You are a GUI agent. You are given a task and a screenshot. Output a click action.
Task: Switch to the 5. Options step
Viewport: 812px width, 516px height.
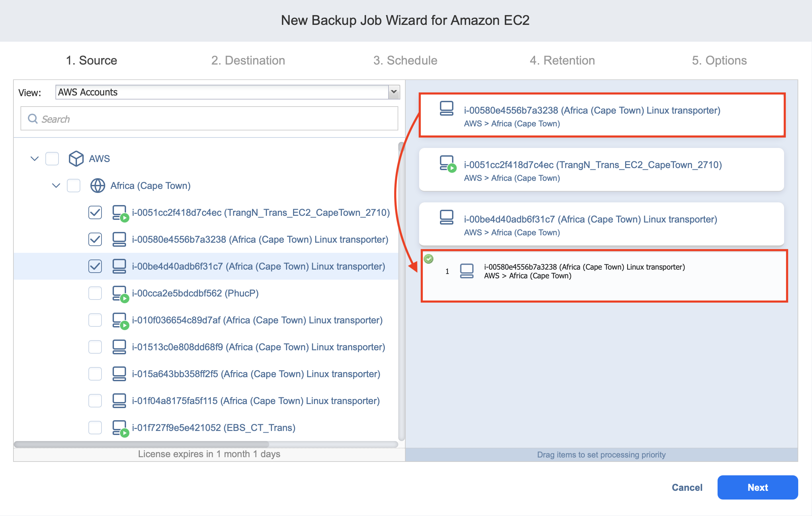point(719,61)
